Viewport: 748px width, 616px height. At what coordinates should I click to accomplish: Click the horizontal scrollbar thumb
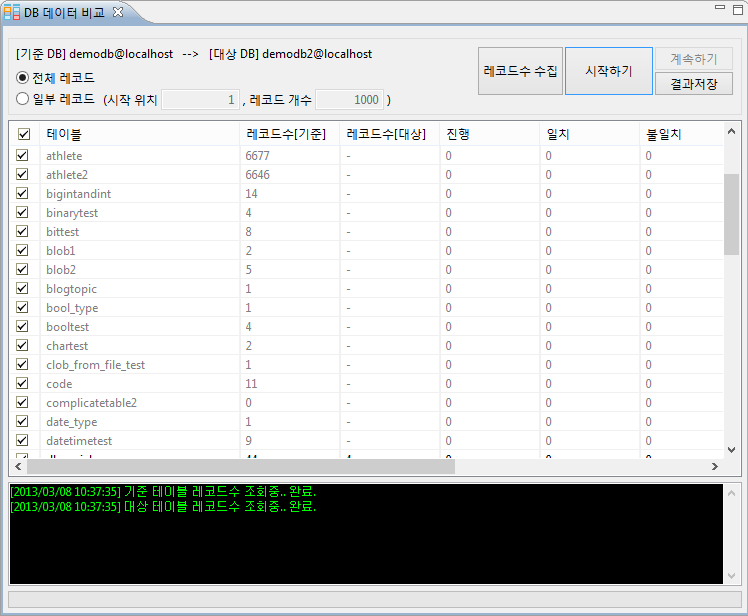pyautogui.click(x=241, y=466)
